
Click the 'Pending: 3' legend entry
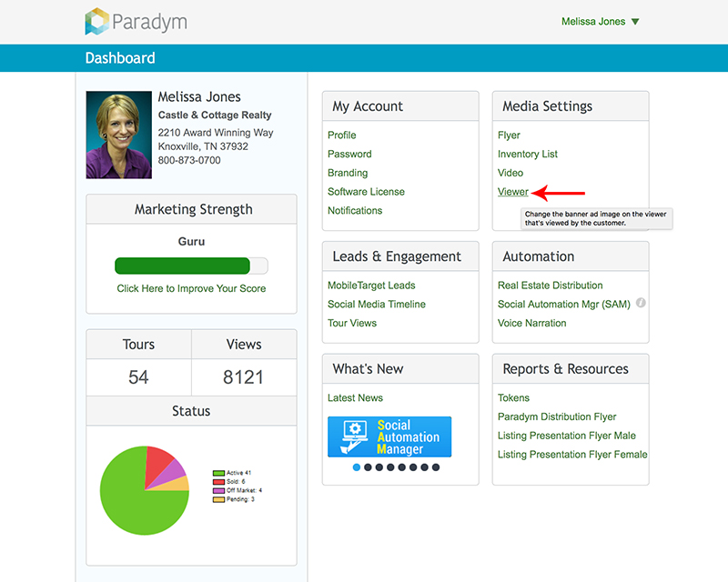click(x=234, y=499)
